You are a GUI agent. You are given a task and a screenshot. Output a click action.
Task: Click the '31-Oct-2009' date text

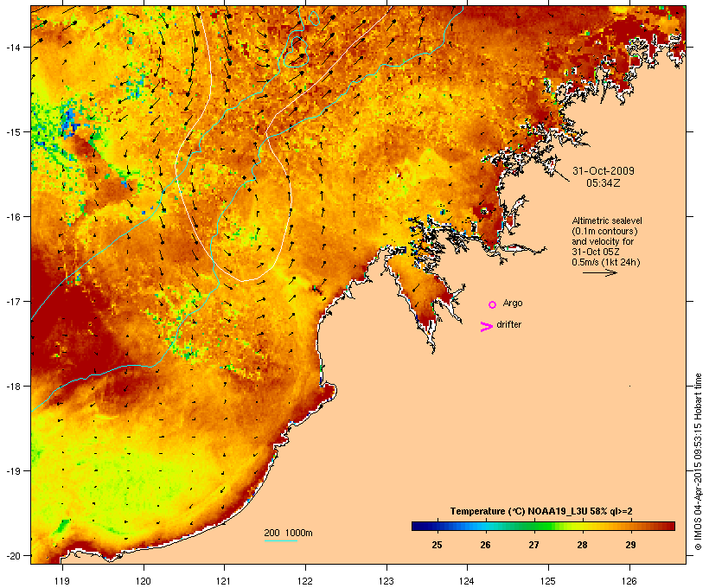click(x=604, y=171)
